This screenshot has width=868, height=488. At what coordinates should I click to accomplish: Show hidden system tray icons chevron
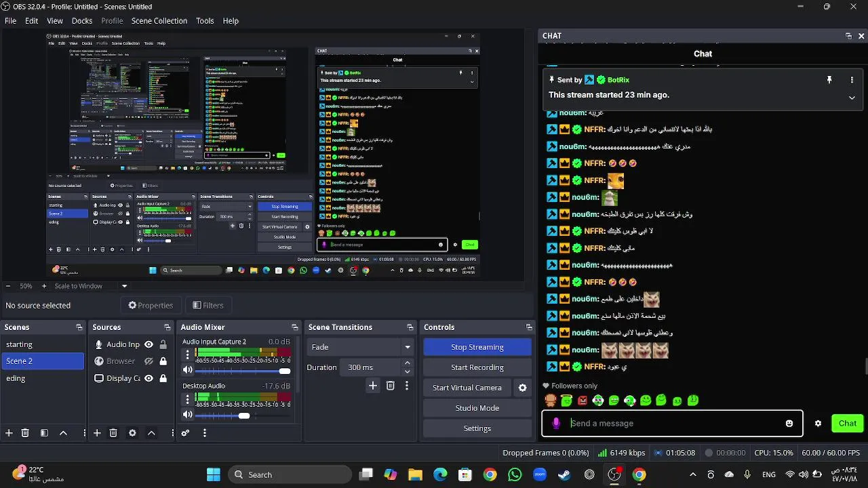(692, 474)
